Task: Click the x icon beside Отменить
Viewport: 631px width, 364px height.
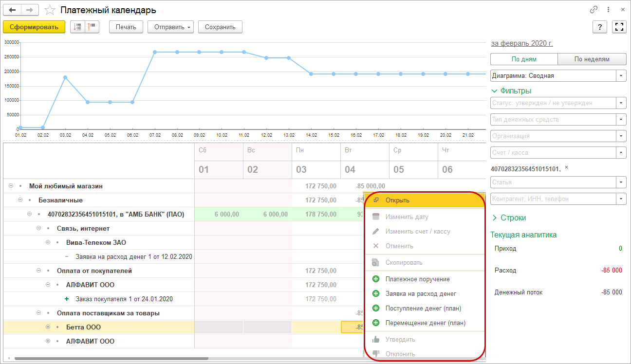Action: (375, 246)
